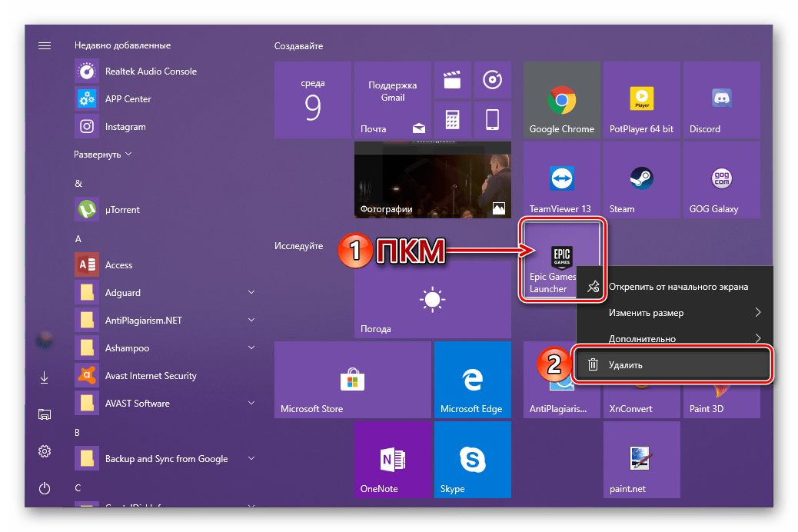The height and width of the screenshot is (532, 798).
Task: Open the Calculator tile
Action: point(453,119)
